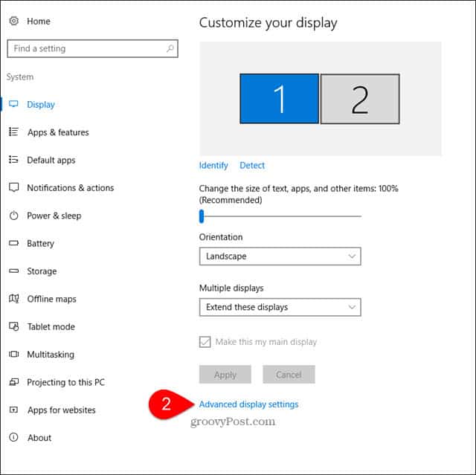Click the search magnifier icon

[x=170, y=48]
